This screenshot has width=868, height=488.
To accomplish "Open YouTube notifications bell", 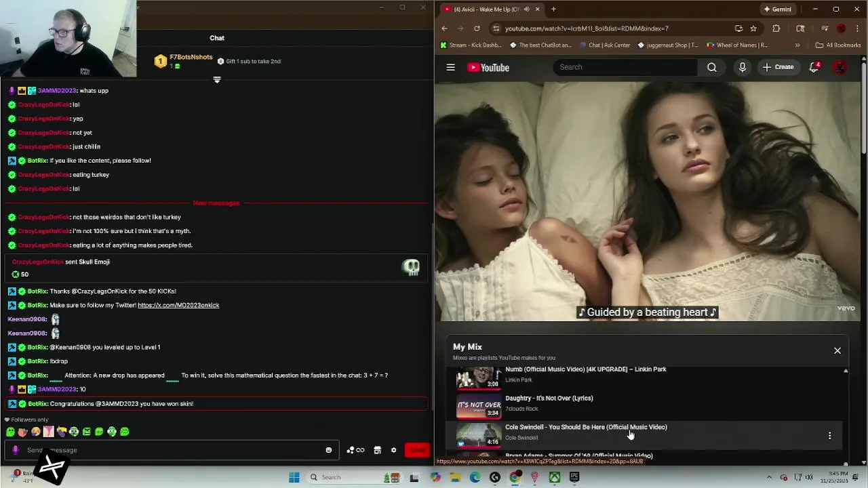I will (814, 67).
